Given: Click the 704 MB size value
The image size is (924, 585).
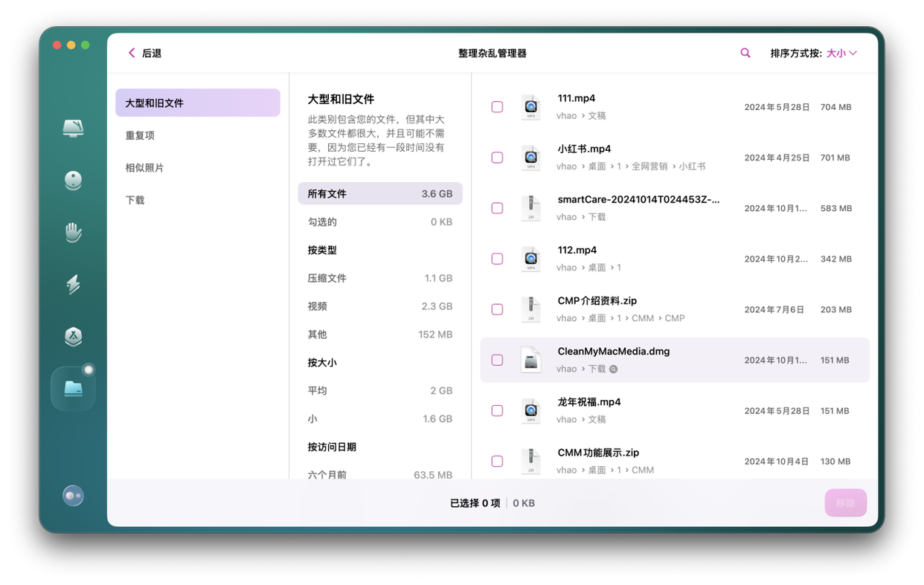Looking at the screenshot, I should pyautogui.click(x=835, y=107).
